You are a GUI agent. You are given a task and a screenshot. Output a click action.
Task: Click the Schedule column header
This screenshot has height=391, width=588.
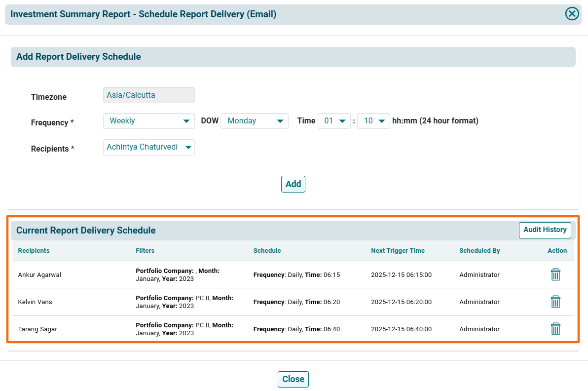267,251
